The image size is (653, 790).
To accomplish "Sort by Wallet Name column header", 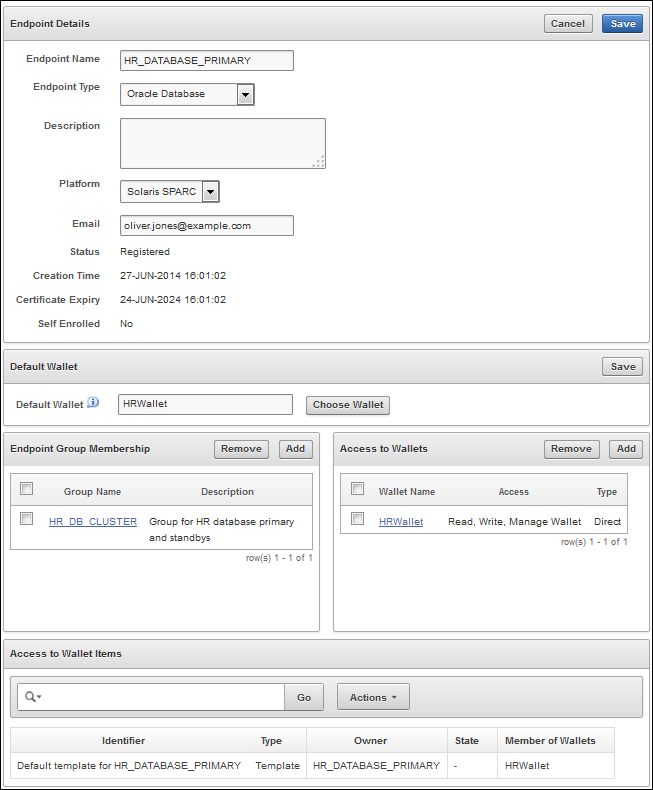I will pyautogui.click(x=407, y=492).
